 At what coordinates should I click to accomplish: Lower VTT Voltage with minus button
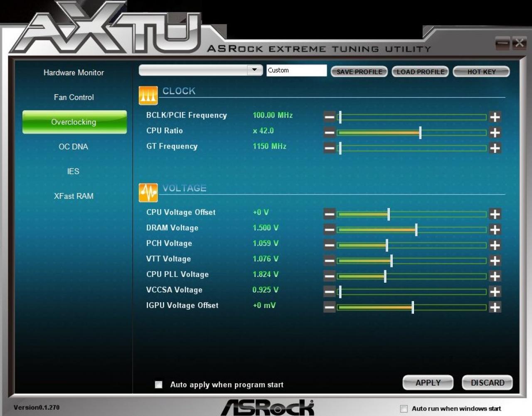[330, 261]
